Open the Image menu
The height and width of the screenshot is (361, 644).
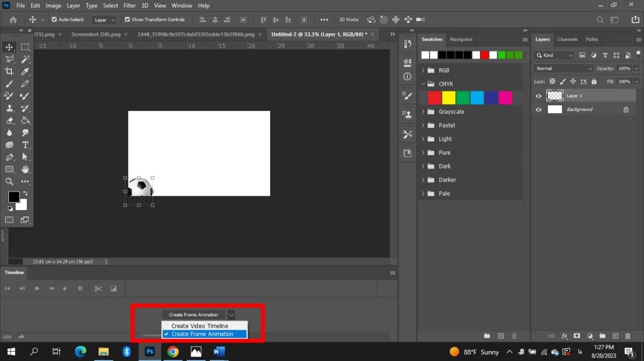(x=53, y=5)
